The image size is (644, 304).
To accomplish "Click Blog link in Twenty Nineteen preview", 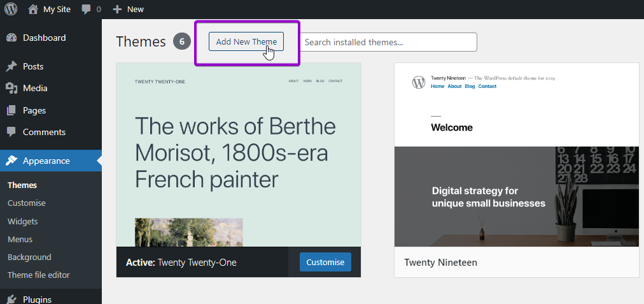I will [x=470, y=87].
